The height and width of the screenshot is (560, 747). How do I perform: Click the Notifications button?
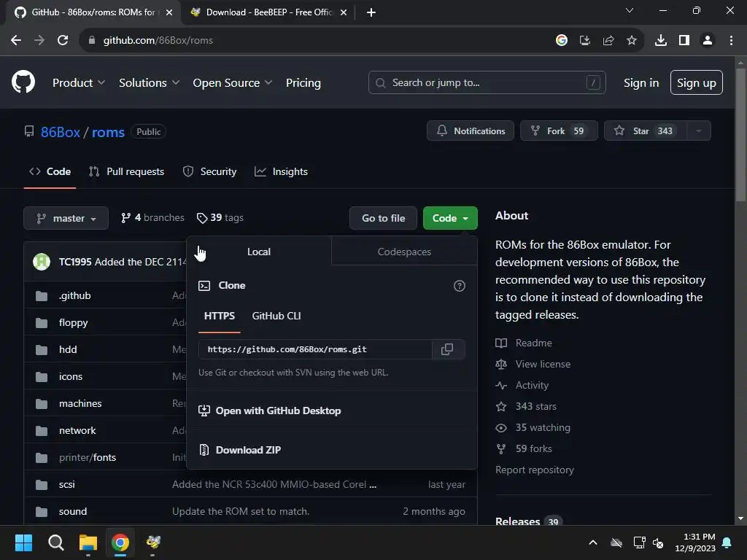471,131
